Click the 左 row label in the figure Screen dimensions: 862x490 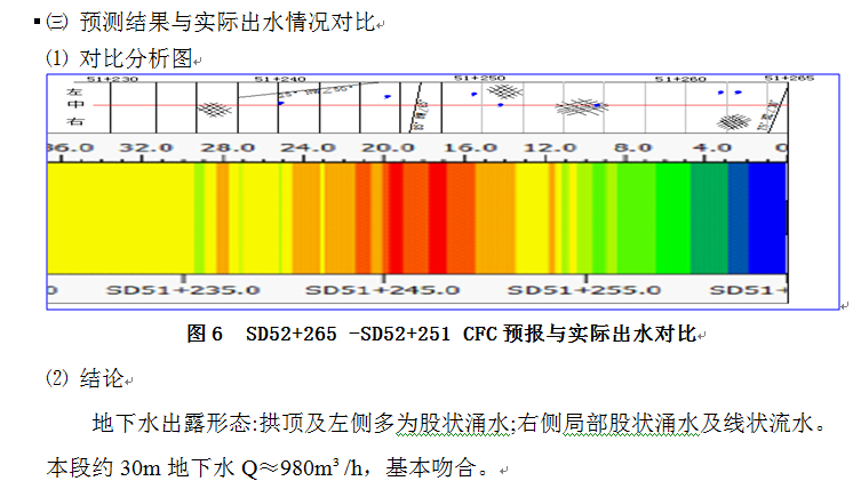[75, 92]
